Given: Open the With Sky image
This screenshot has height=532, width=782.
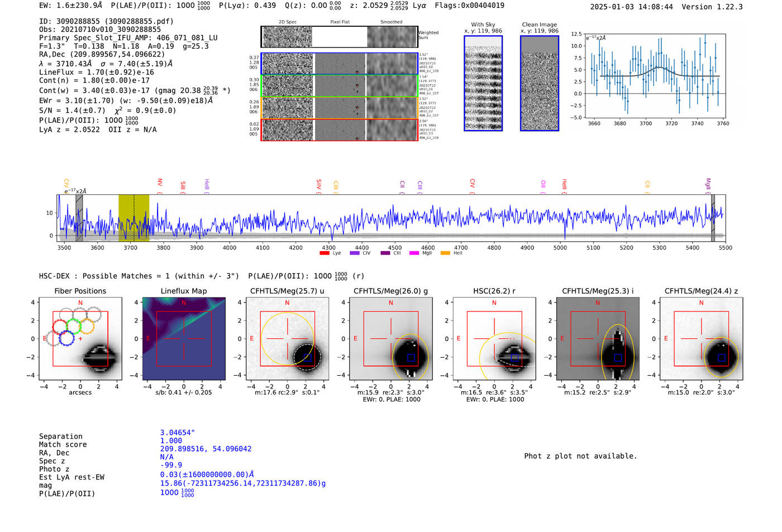Looking at the screenshot, I should 483,83.
